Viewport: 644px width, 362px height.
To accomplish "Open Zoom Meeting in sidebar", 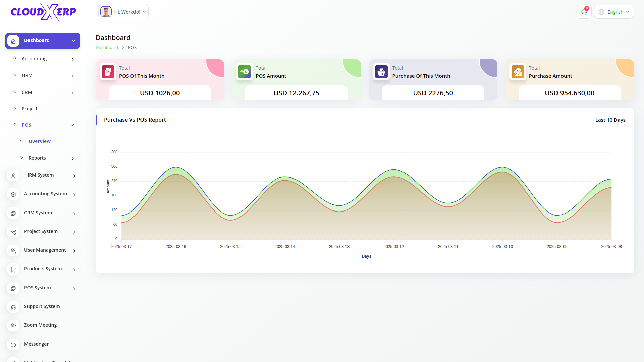I will [40, 325].
